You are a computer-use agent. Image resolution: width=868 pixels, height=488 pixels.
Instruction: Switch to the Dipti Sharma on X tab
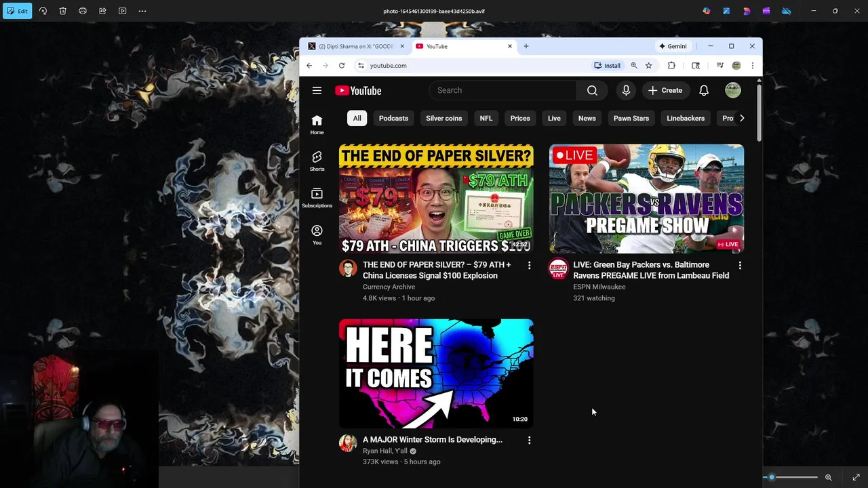tap(356, 46)
